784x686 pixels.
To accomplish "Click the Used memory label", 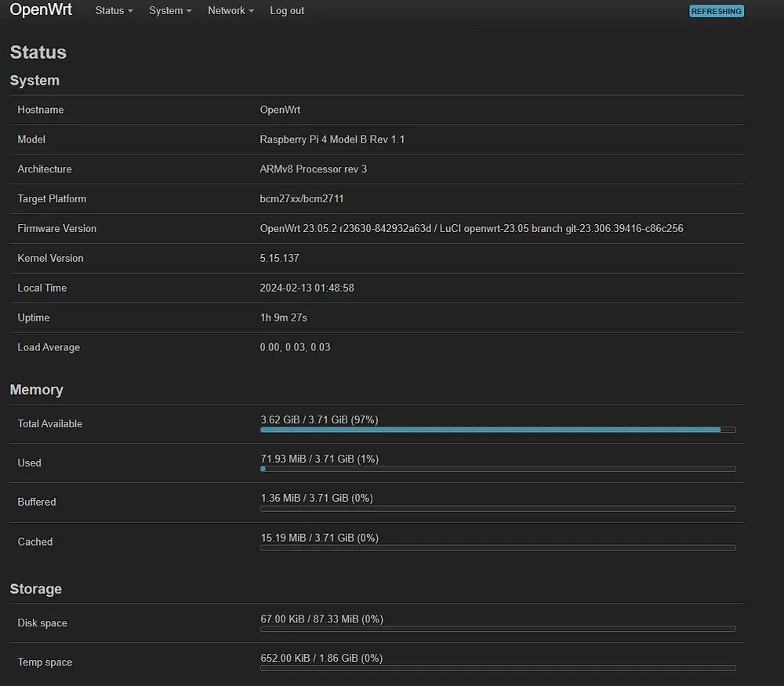I will click(30, 463).
